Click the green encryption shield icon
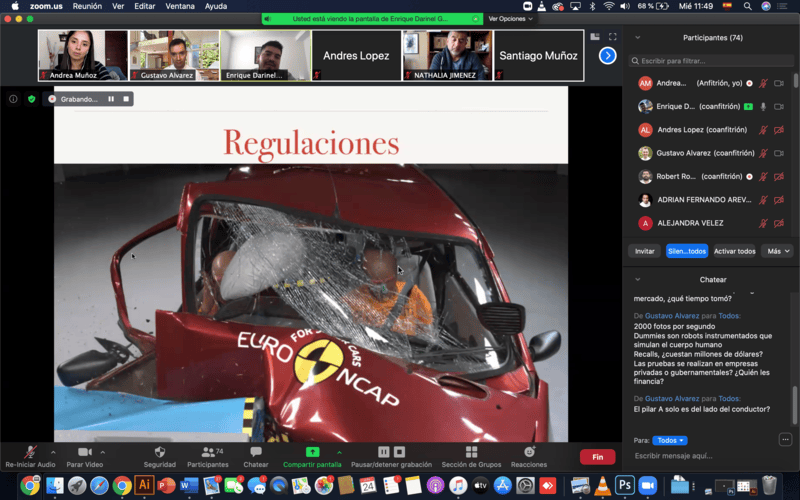800x500 pixels. 32,99
